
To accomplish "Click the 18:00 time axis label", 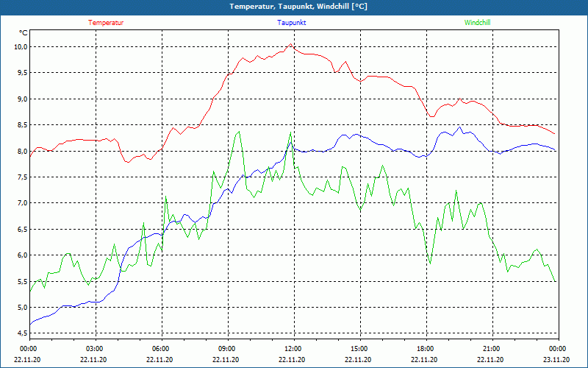I will [x=425, y=349].
